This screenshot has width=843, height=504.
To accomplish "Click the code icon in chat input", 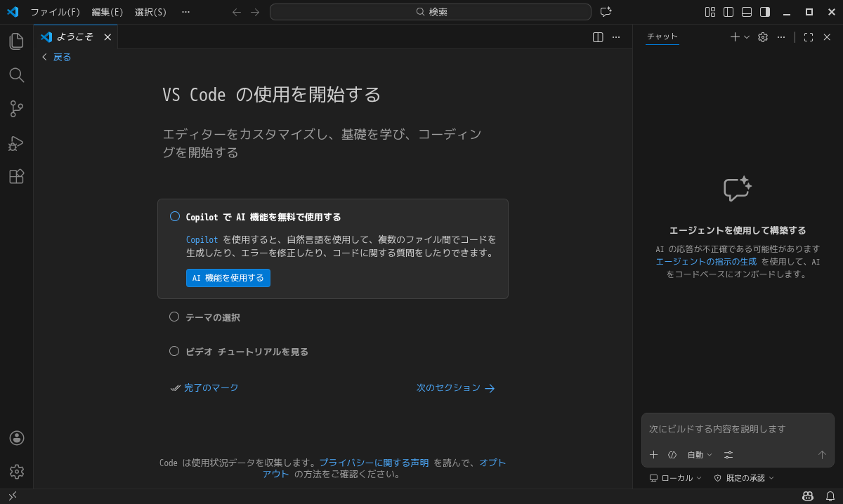I will click(672, 455).
